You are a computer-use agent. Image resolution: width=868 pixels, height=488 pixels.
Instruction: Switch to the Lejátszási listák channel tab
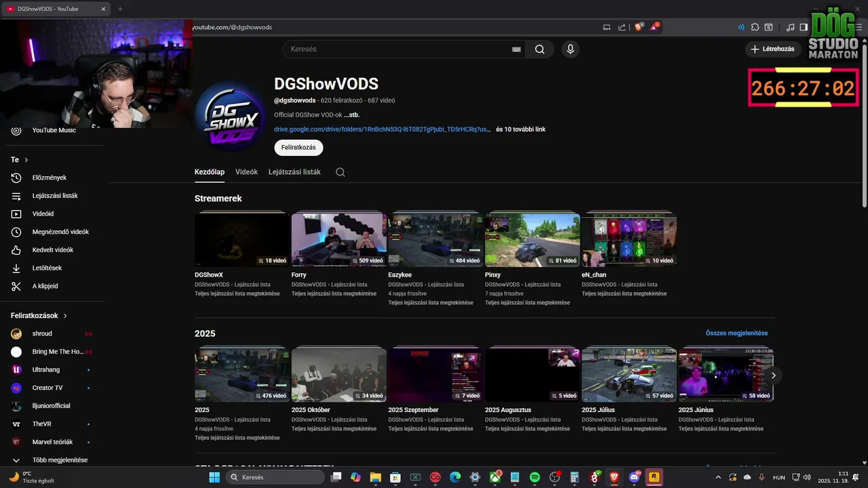tap(294, 172)
